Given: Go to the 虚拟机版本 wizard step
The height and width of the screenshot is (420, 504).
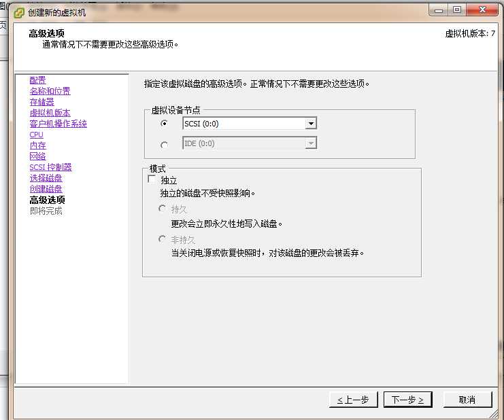Looking at the screenshot, I should (50, 113).
